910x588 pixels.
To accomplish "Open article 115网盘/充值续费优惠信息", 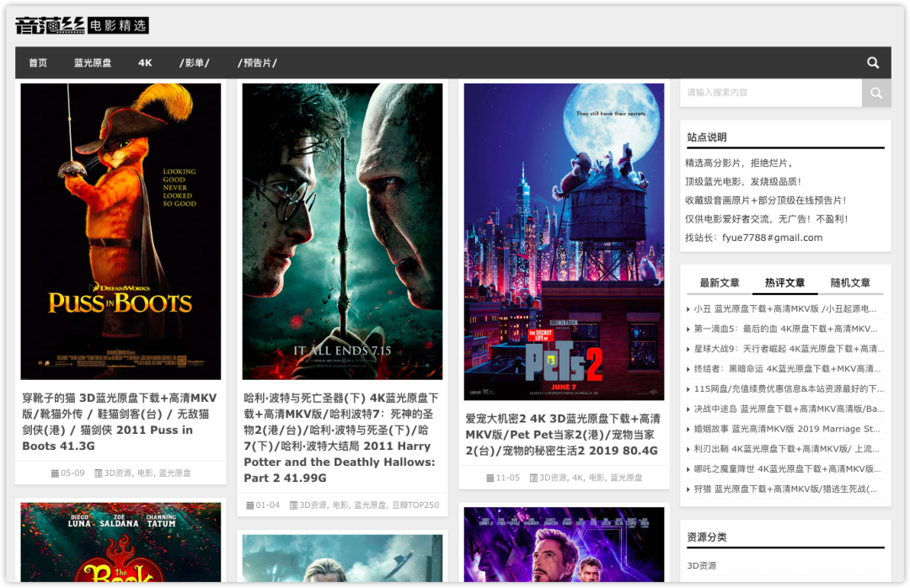I will (789, 389).
